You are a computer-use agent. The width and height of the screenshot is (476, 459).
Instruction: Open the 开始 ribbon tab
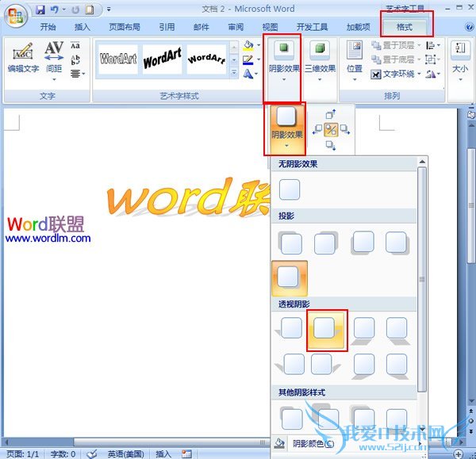48,27
